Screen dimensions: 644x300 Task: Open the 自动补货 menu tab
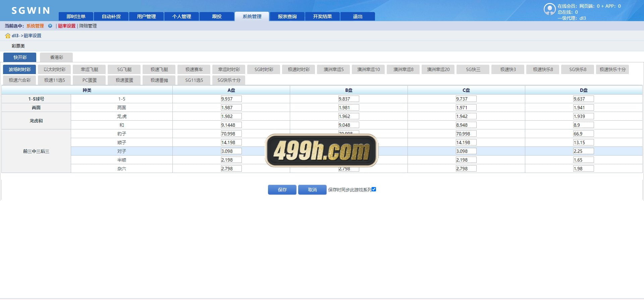pos(111,16)
